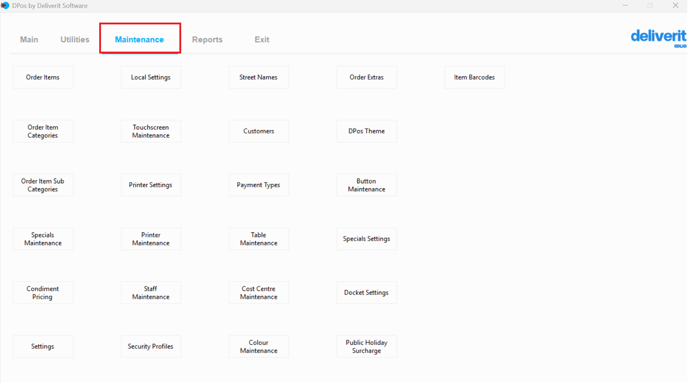Viewport: 688px width, 387px height.
Task: Open Order Items maintenance
Action: pos(43,77)
